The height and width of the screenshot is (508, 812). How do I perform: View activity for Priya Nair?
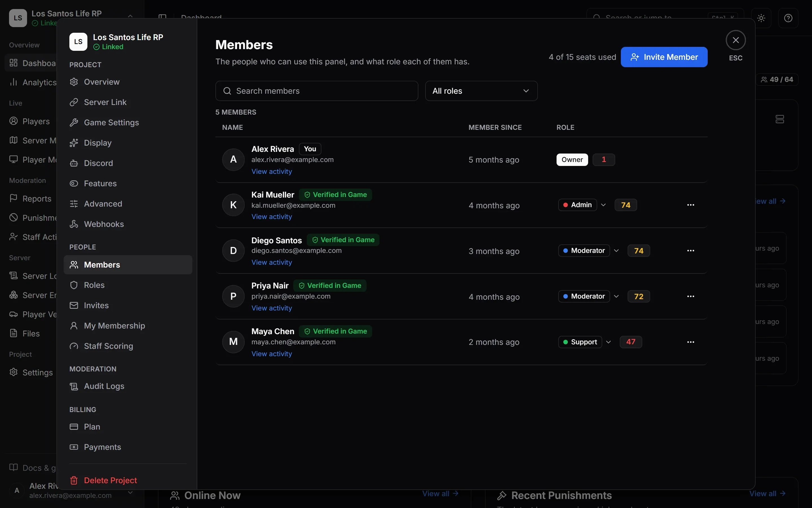point(272,308)
